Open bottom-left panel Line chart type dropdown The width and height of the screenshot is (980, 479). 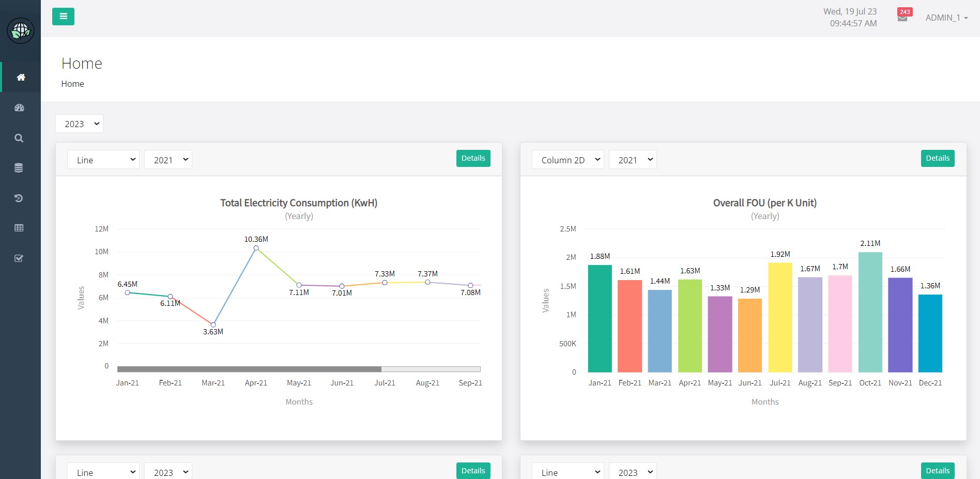point(103,471)
